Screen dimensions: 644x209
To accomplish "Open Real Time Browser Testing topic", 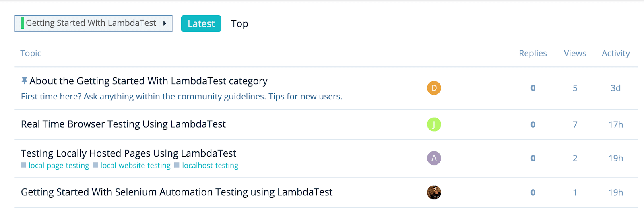I will tap(123, 124).
